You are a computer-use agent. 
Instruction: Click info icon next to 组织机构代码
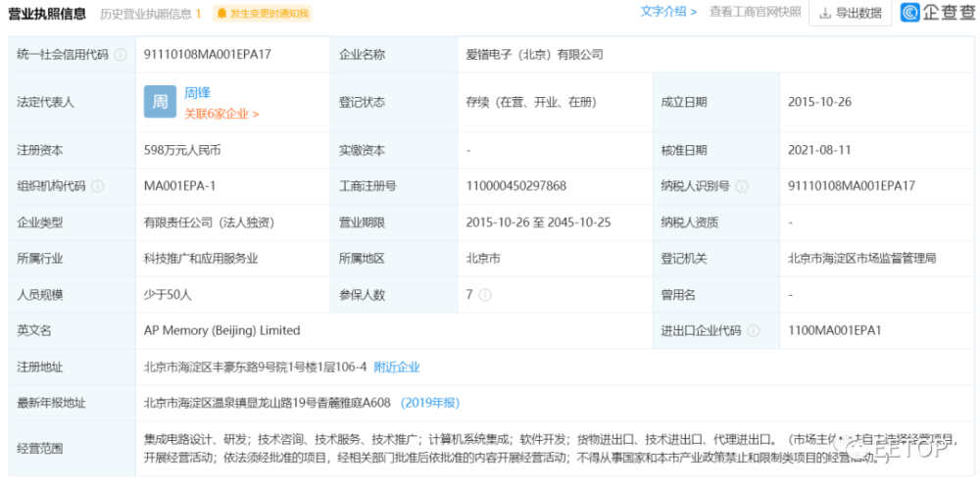tap(98, 186)
